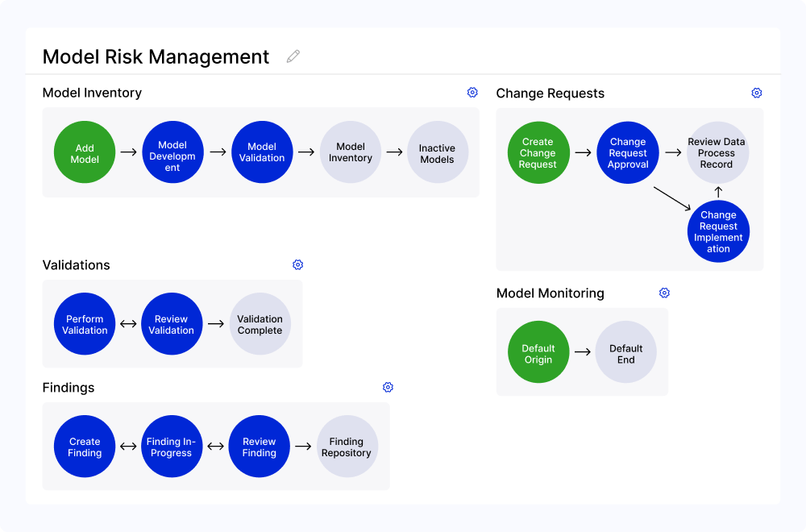Open Findings settings gear
This screenshot has width=806, height=532.
[x=388, y=388]
